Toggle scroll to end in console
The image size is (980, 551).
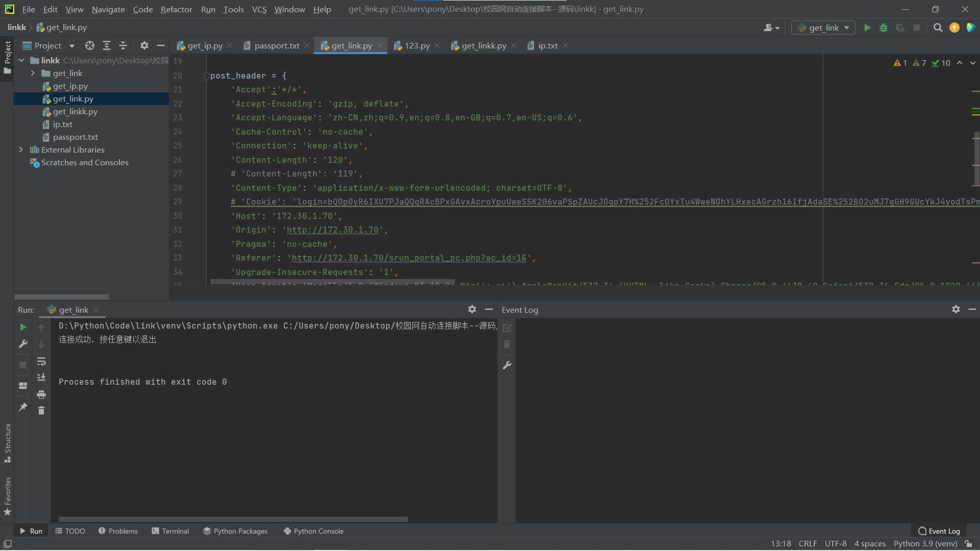(41, 378)
